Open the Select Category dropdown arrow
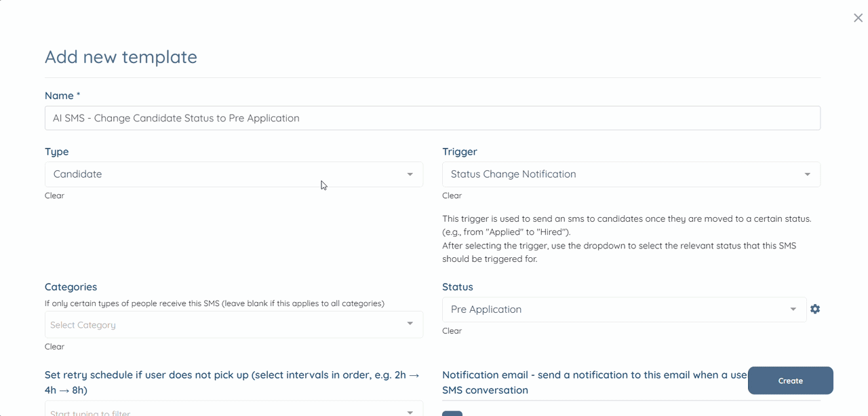Viewport: 868px width, 416px height. [x=410, y=324]
